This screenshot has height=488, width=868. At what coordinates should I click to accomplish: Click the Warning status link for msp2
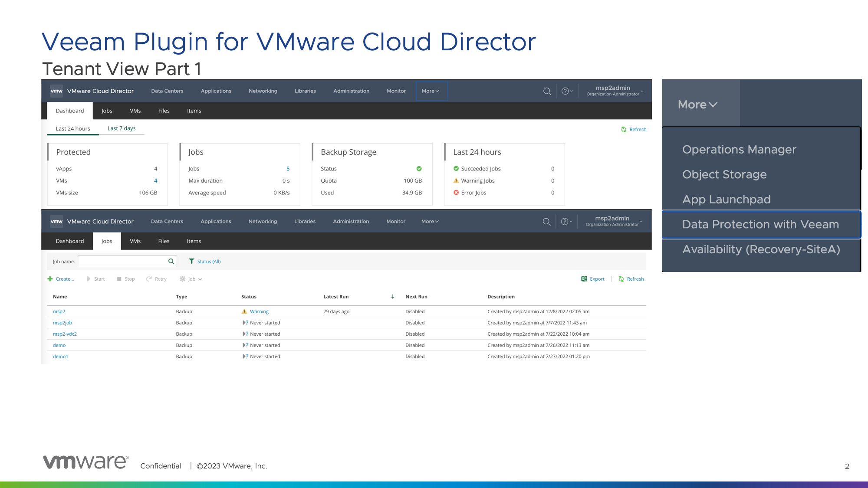(259, 311)
